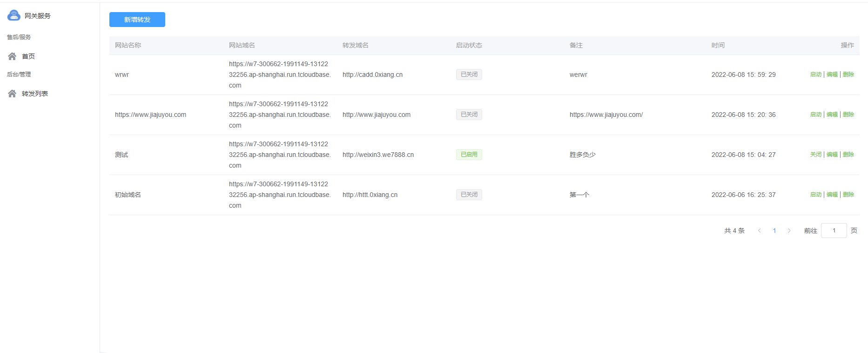This screenshot has height=353, width=868.
Task: Click 编辑 for the 测试 row
Action: pyautogui.click(x=832, y=155)
